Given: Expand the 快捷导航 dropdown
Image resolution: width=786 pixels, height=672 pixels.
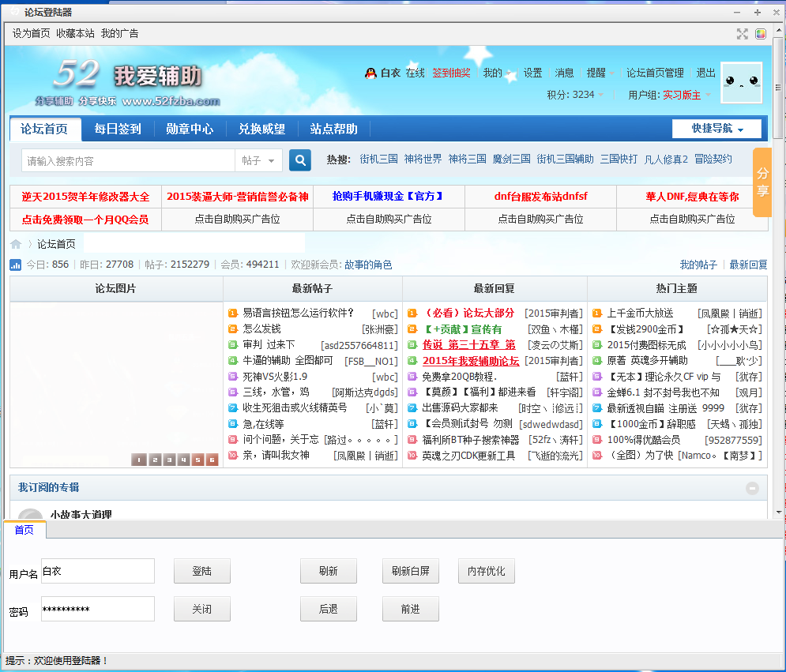Looking at the screenshot, I should (x=716, y=129).
